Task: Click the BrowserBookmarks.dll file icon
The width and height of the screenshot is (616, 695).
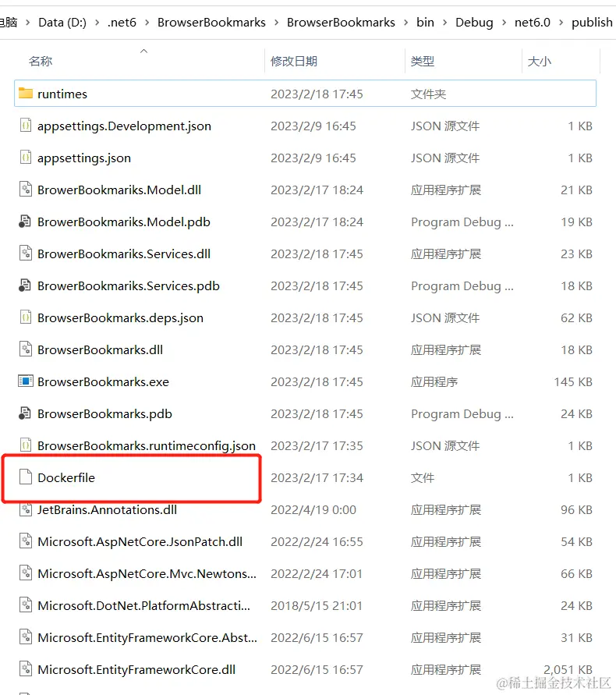Action: [x=26, y=349]
